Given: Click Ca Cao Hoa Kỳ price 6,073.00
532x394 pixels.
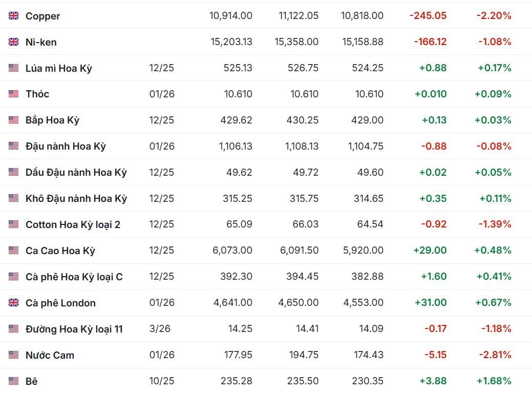Looking at the screenshot, I should [x=232, y=251].
